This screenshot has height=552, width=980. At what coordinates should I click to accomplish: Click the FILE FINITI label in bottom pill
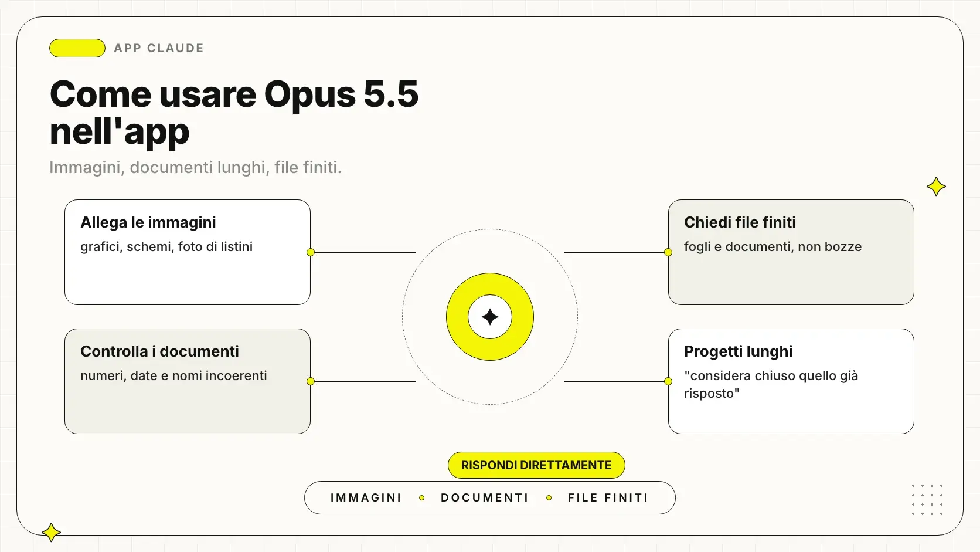pyautogui.click(x=608, y=497)
